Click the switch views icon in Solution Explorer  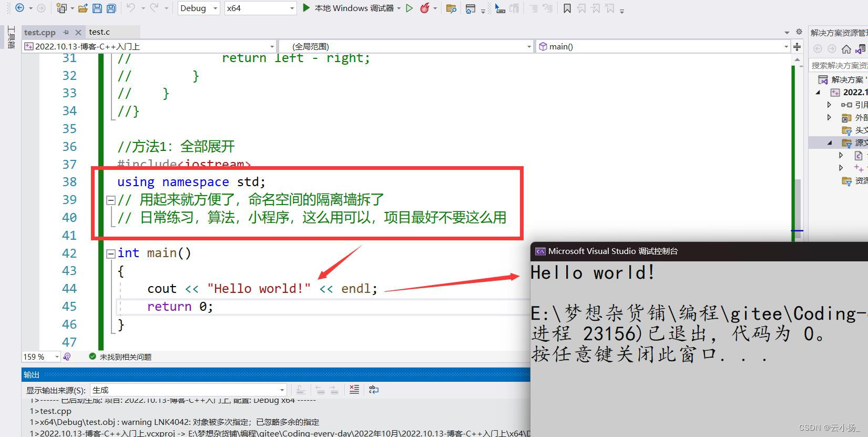pyautogui.click(x=860, y=49)
